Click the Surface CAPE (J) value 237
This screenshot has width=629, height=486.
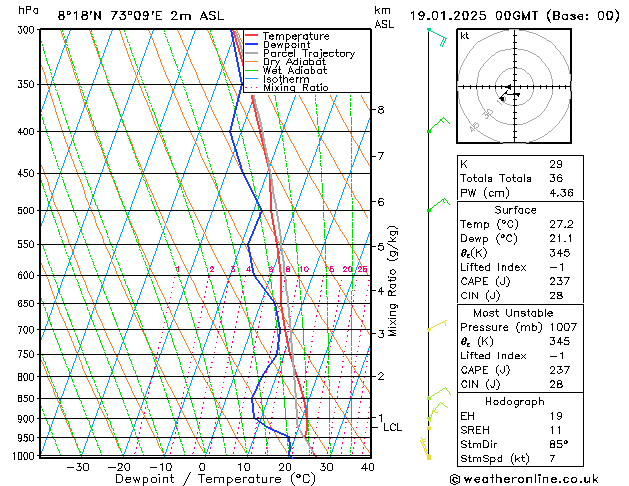[560, 281]
